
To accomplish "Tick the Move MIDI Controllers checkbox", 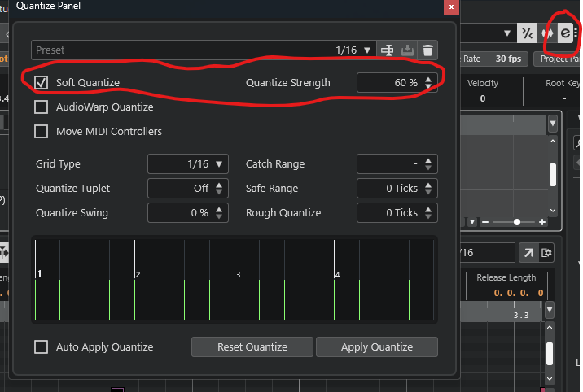I will 42,132.
